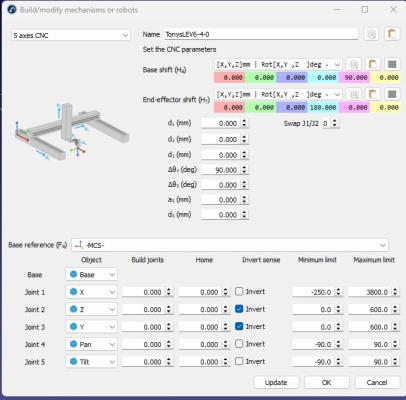Screen dimensions: 406x400
Task: Open the Joint 4 object dropdown showing Pan
Action: point(91,344)
